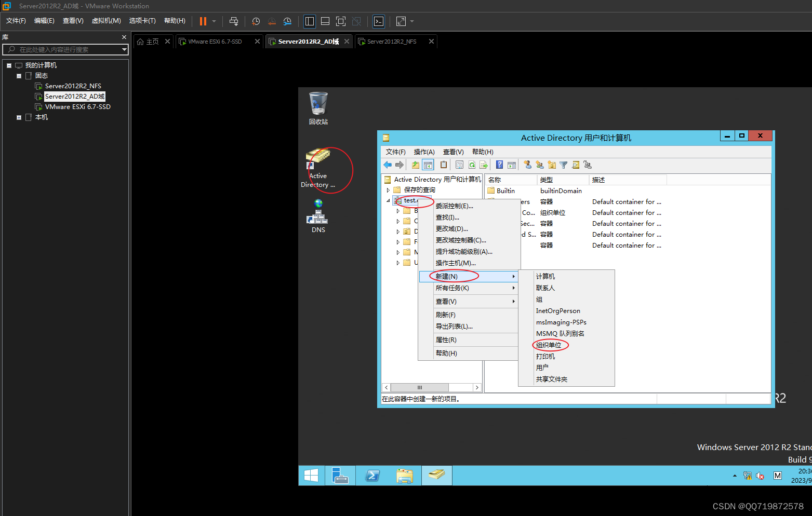Viewport: 812px width, 516px height.
Task: Open snapshot manager wrench-clock icon
Action: pos(287,21)
